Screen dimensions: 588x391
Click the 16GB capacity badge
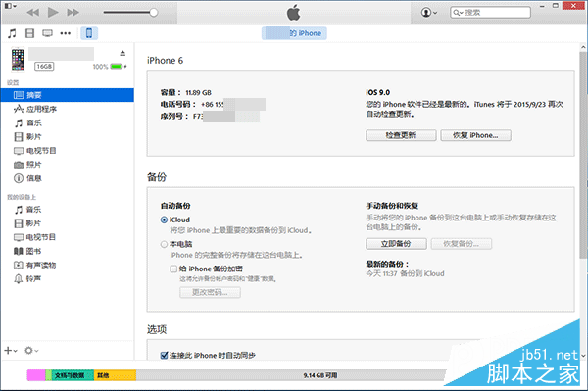pos(44,67)
